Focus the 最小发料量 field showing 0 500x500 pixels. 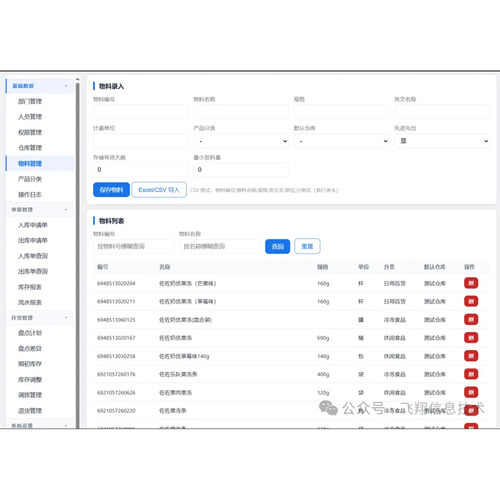point(241,170)
